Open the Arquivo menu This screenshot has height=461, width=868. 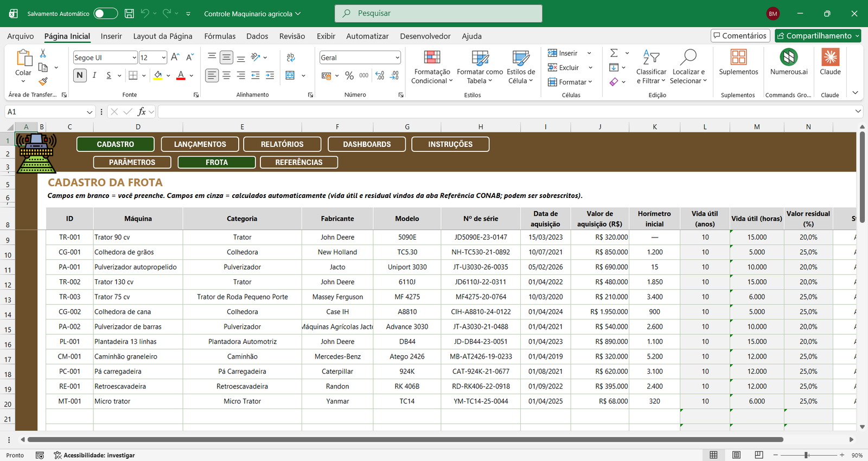(21, 36)
